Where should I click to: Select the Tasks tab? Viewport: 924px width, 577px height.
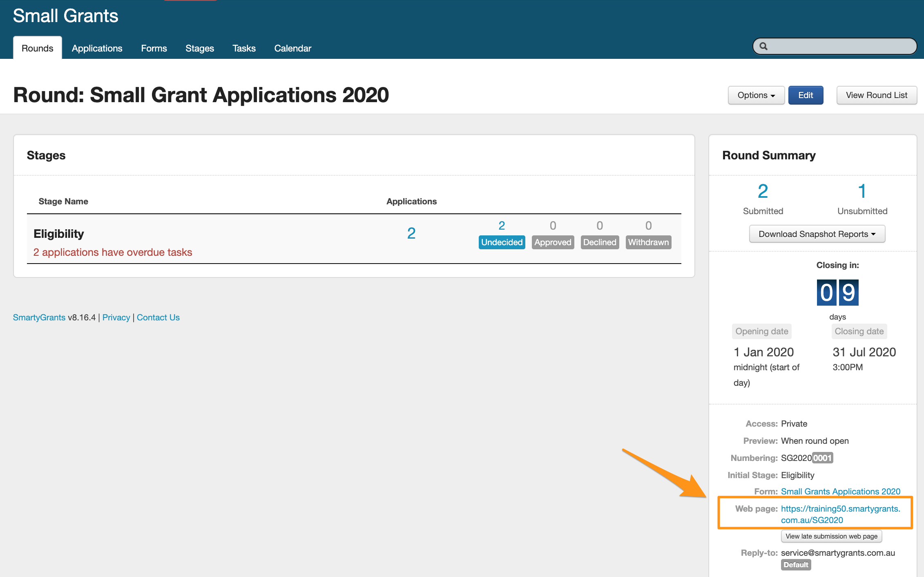click(244, 48)
